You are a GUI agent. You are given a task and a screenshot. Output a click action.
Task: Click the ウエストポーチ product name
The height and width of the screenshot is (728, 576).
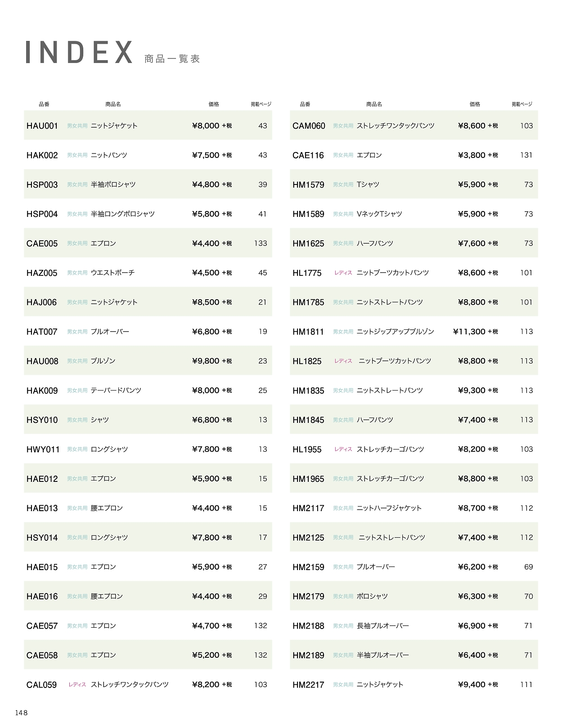click(112, 273)
